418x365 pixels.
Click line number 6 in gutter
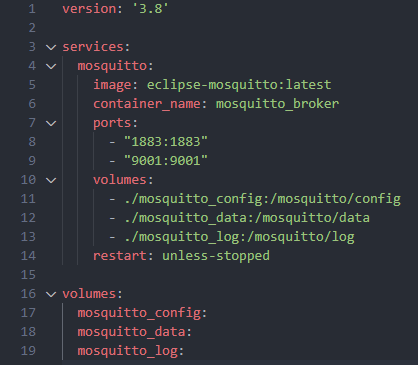point(32,104)
